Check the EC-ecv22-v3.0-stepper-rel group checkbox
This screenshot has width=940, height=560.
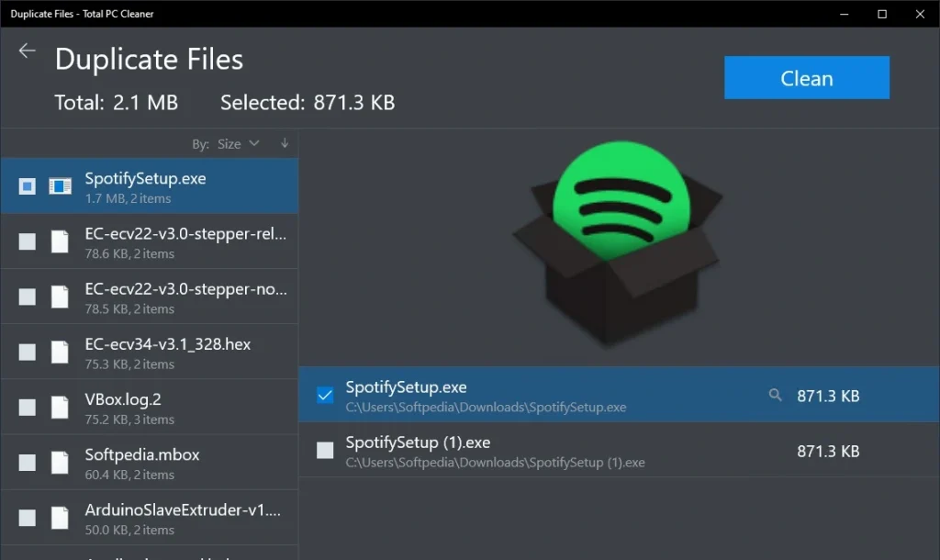[x=27, y=241]
